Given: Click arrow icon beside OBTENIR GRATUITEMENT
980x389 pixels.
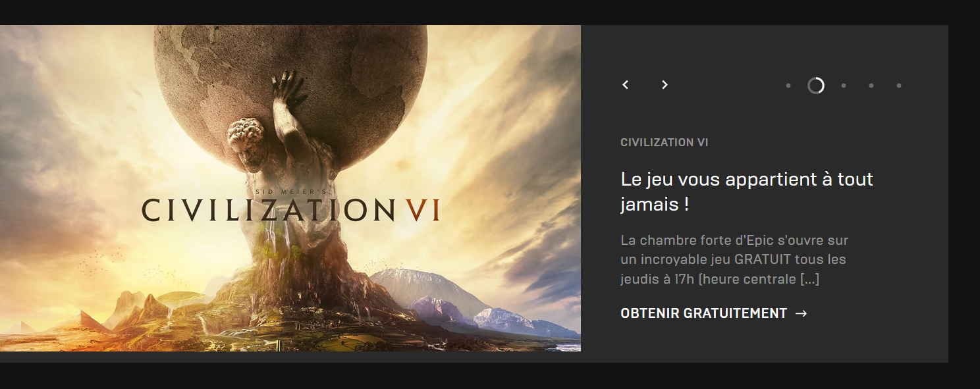Looking at the screenshot, I should [801, 313].
